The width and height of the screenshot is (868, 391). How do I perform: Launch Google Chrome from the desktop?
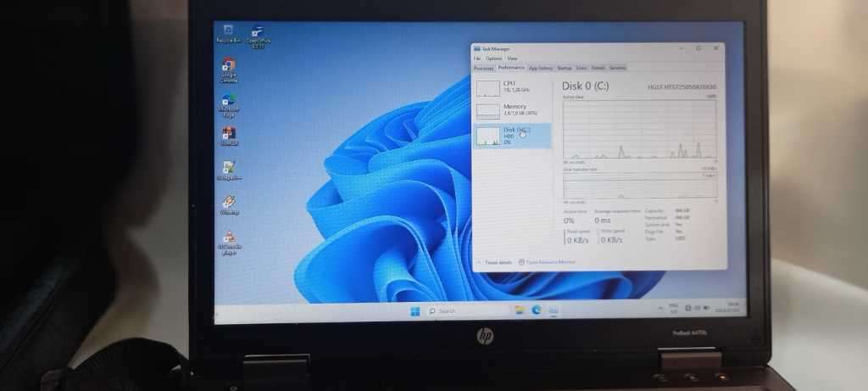[x=229, y=70]
